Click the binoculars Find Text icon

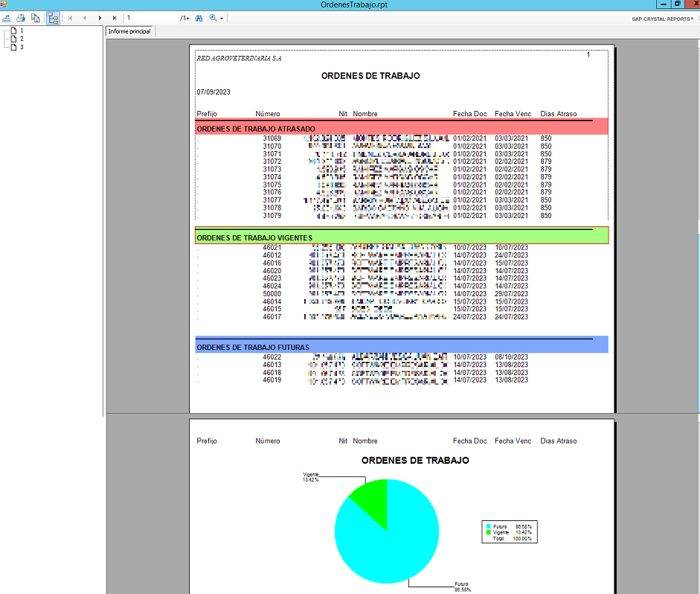(x=199, y=18)
